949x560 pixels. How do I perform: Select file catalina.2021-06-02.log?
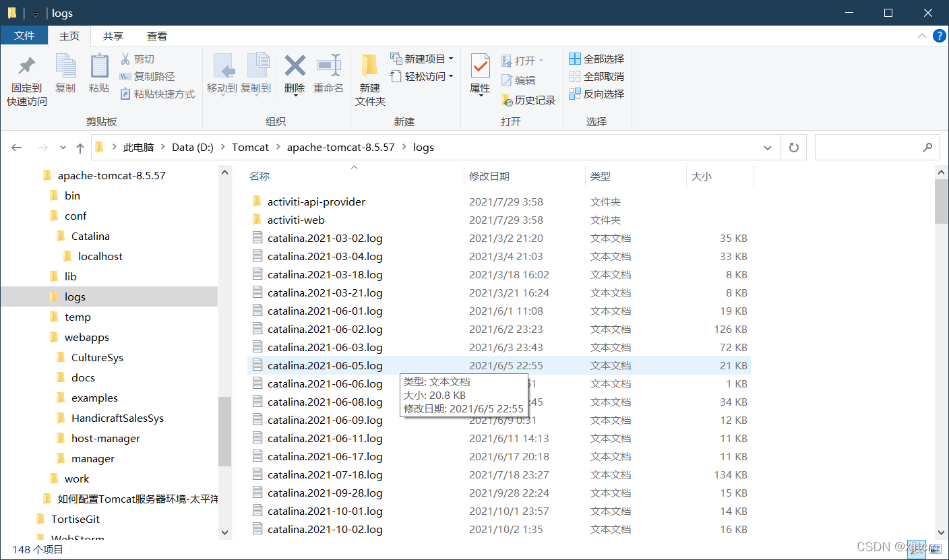325,329
